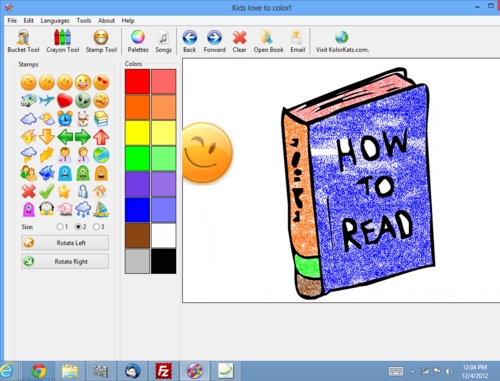
Task: Pick the heart-eyes smiley stamp
Action: coord(101,82)
